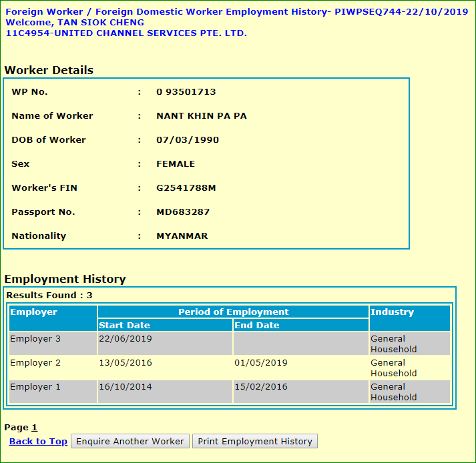This screenshot has width=476, height=463.
Task: Click the Employer column header
Action: click(34, 312)
